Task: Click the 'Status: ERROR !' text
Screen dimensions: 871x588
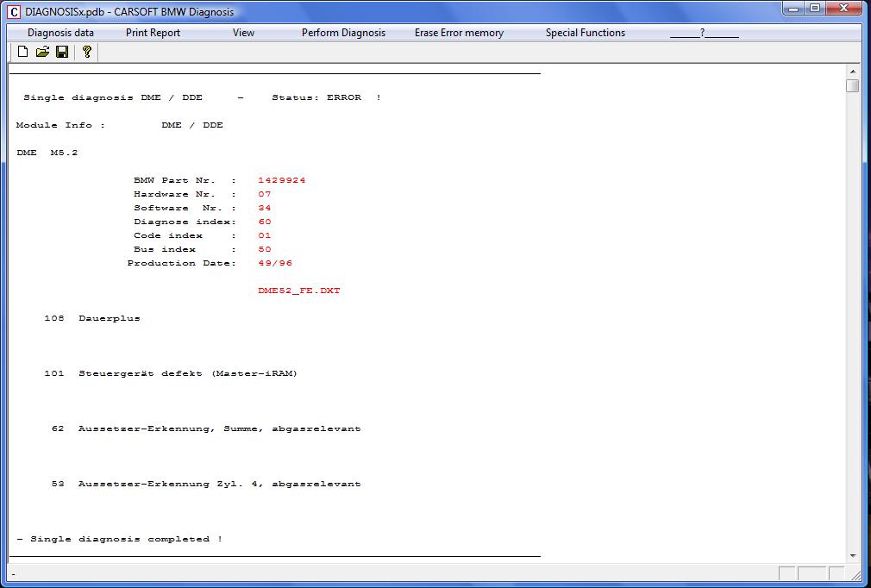Action: point(327,97)
